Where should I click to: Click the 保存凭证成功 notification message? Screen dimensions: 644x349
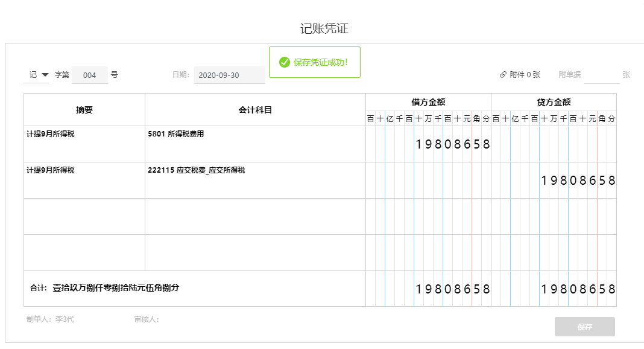(x=321, y=62)
